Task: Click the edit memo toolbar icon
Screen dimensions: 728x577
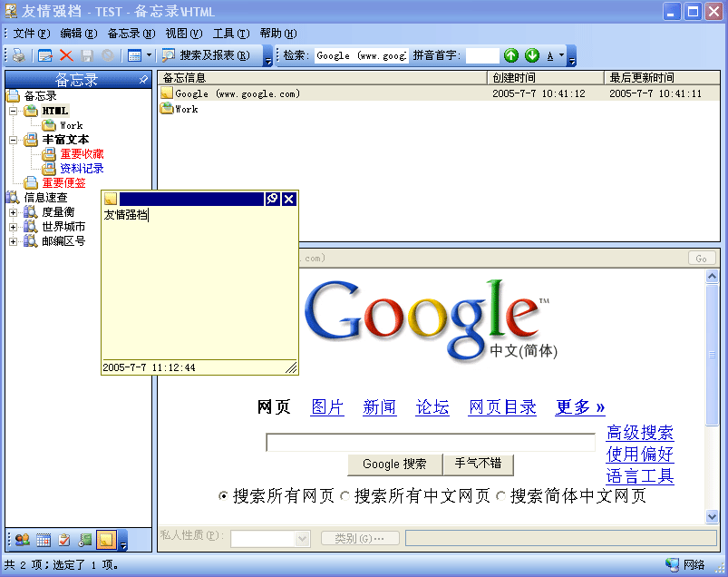Action: 45,55
